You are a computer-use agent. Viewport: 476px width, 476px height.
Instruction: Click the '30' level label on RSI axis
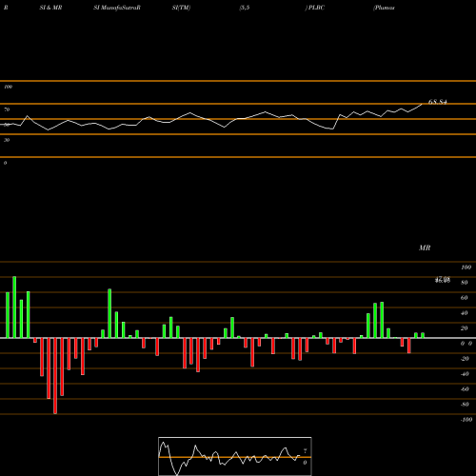tap(7, 140)
